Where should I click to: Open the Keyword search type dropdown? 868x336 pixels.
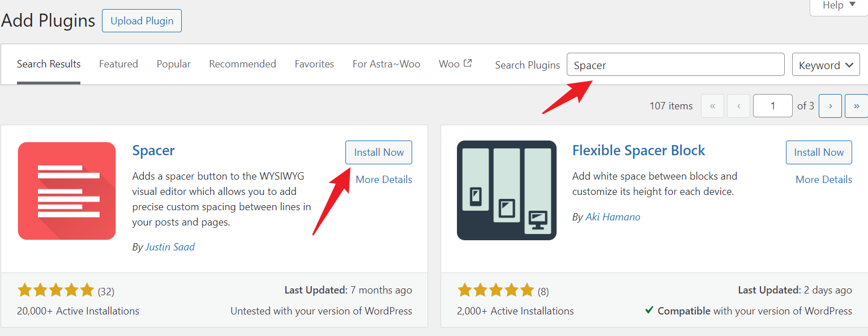[826, 65]
